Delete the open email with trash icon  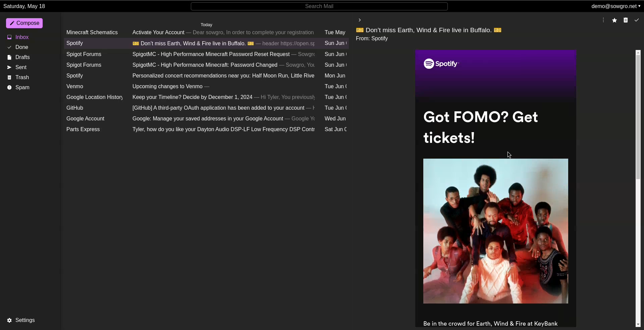626,20
